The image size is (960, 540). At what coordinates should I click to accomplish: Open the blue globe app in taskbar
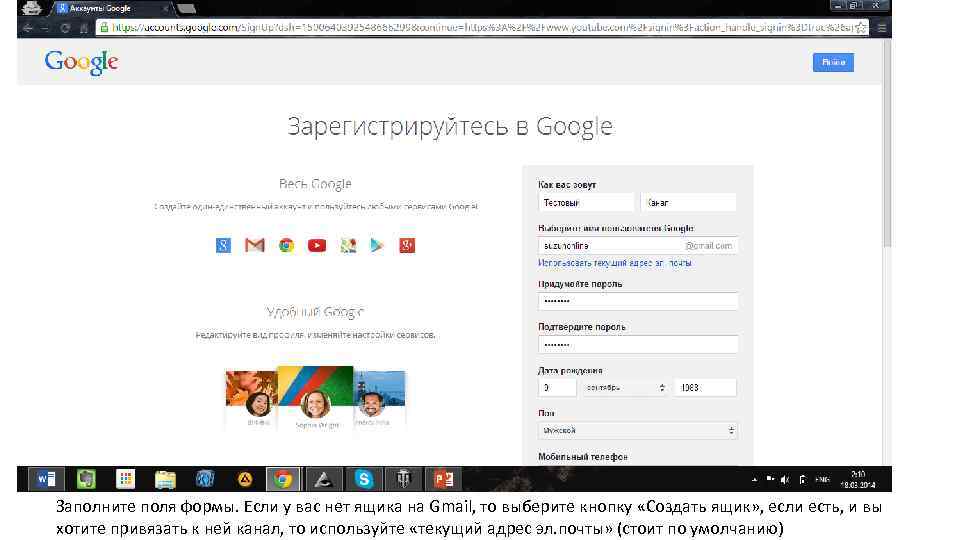click(205, 479)
